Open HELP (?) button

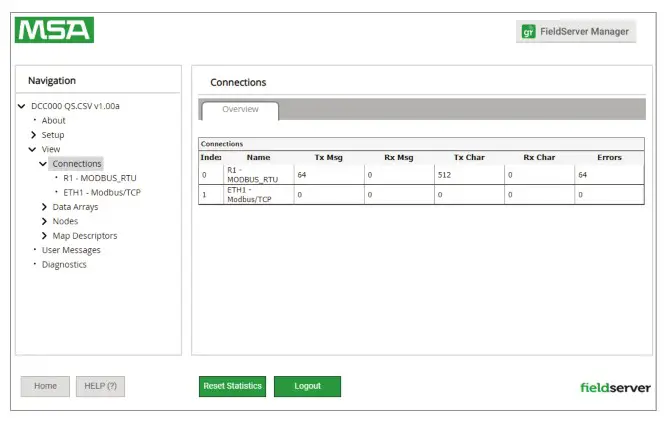(x=100, y=386)
